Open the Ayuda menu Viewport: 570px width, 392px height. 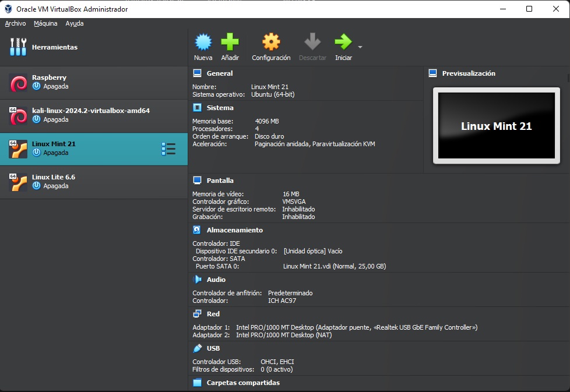[75, 24]
